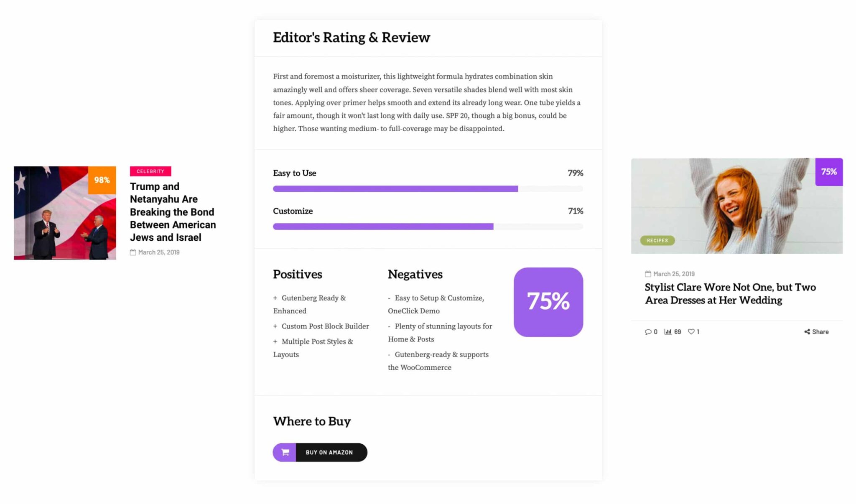
Task: Expand the Positives list
Action: coord(297,275)
